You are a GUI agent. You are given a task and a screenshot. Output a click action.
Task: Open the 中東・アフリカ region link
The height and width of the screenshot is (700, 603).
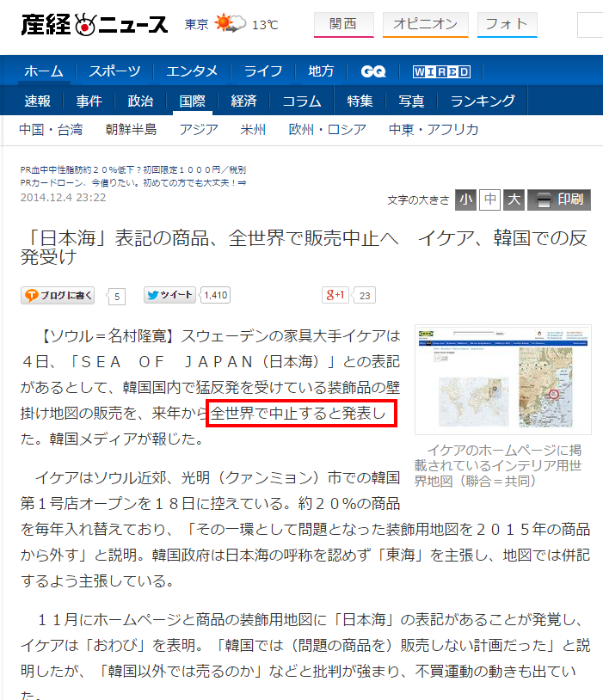click(x=434, y=130)
